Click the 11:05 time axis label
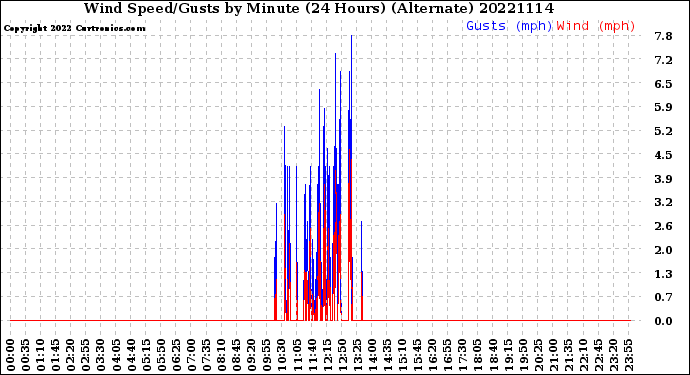690x375 pixels. [x=297, y=355]
